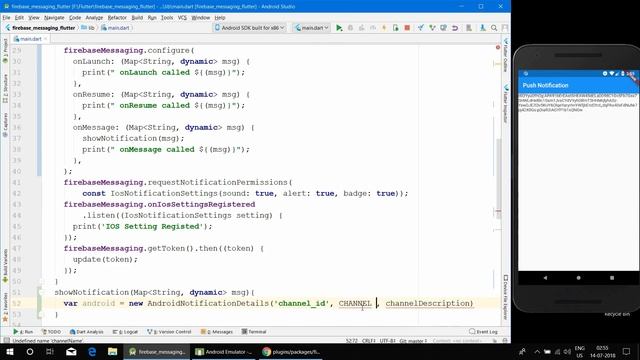Open the File menu
Image resolution: width=640 pixels, height=360 pixels.
[x=6, y=18]
